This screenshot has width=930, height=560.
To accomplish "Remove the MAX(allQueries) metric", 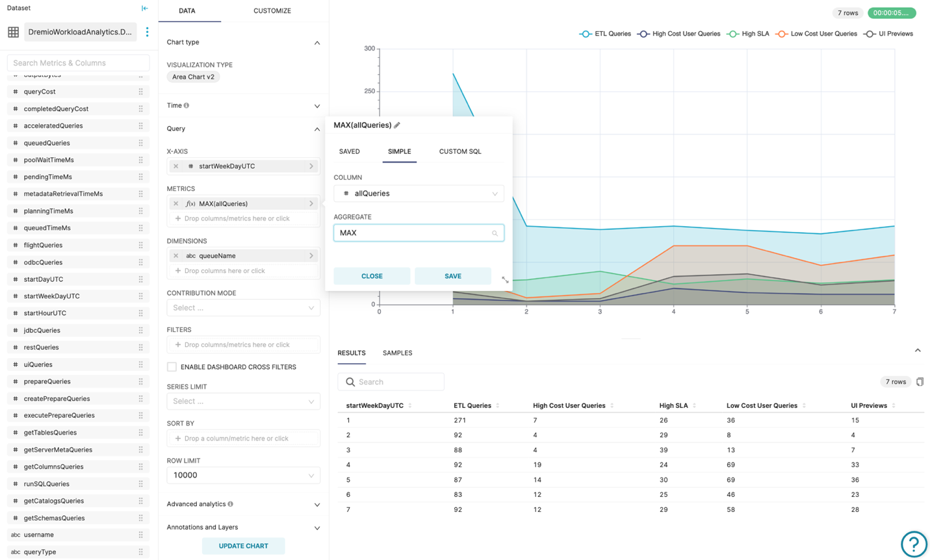I will point(175,204).
